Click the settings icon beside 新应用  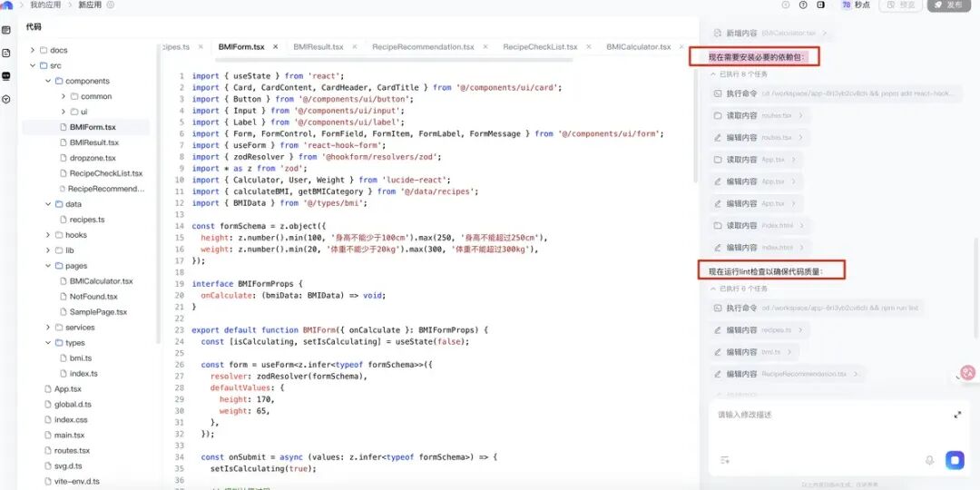coord(111,5)
